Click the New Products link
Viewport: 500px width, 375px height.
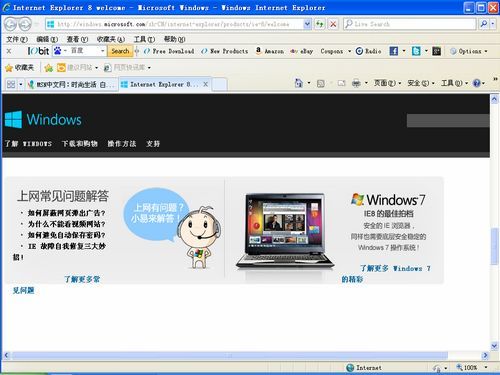[x=225, y=51]
